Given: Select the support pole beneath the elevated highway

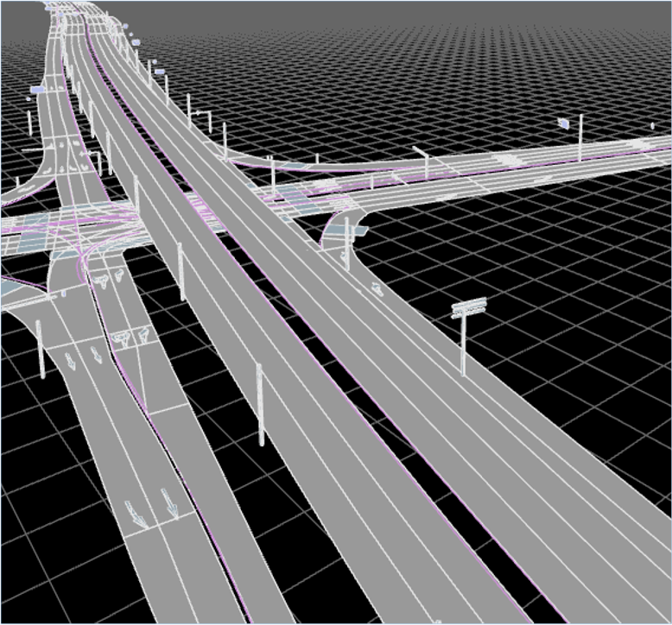Looking at the screenshot, I should [x=259, y=404].
